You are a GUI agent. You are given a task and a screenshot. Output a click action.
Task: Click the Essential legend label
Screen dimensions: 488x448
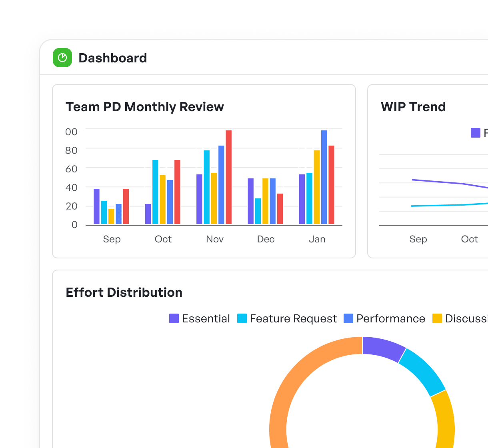[x=206, y=318]
